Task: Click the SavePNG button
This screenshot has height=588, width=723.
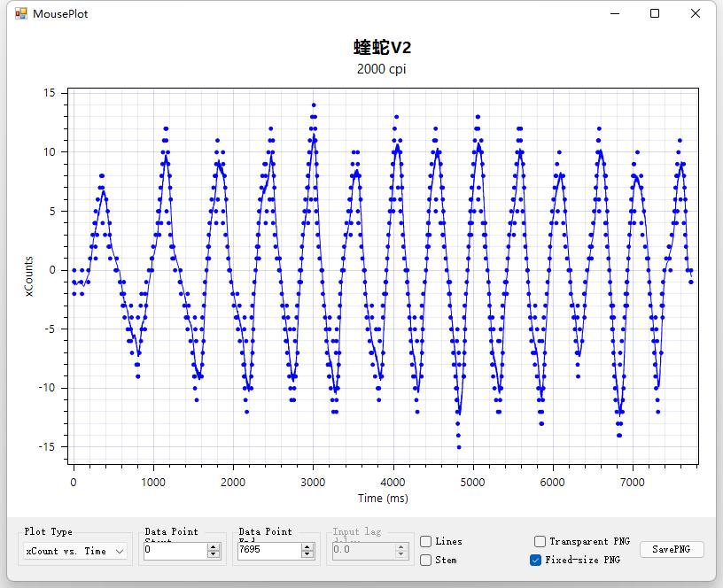Action: coord(672,550)
